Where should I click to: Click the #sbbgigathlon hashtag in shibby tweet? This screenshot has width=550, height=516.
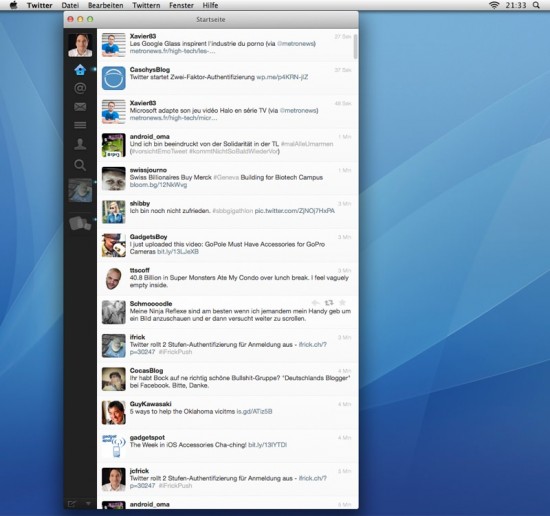click(x=233, y=210)
